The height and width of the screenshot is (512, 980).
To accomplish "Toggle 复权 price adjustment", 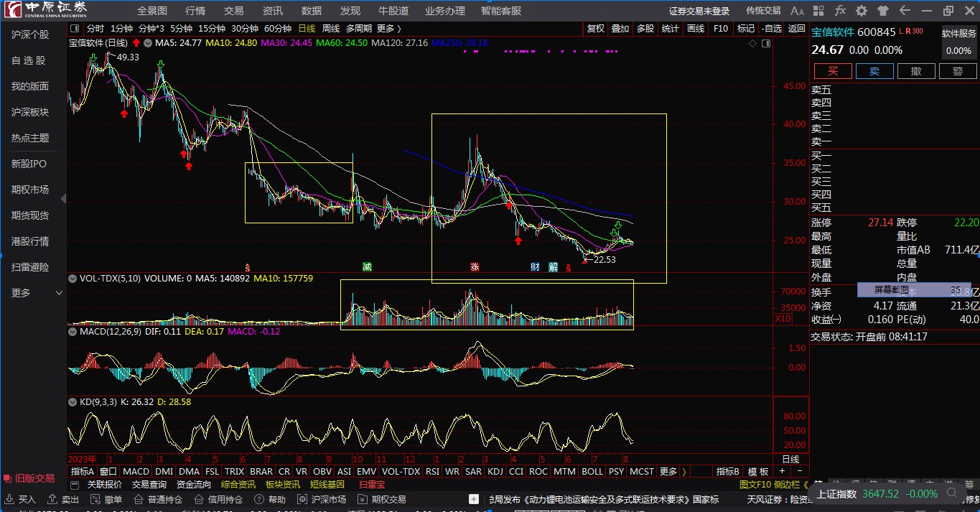I will pos(596,29).
